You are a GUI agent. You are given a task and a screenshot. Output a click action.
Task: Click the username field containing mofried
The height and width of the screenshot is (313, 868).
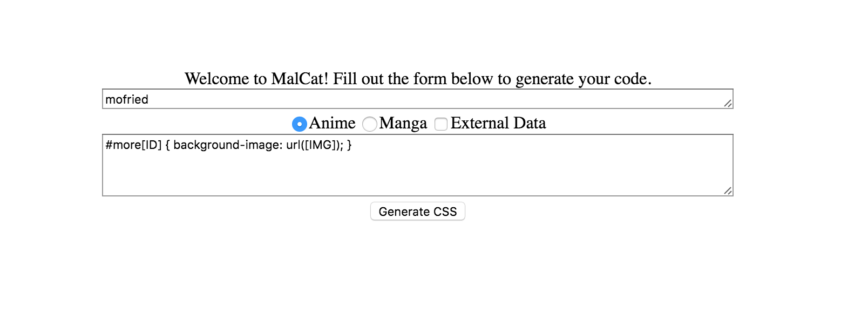(410, 99)
